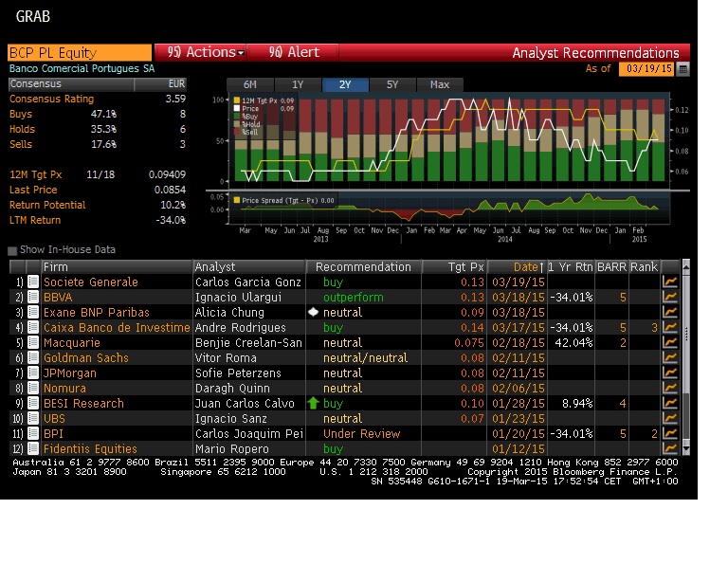Sort the table by the Date column
Viewport: 728px width, 582px height.
click(x=528, y=267)
